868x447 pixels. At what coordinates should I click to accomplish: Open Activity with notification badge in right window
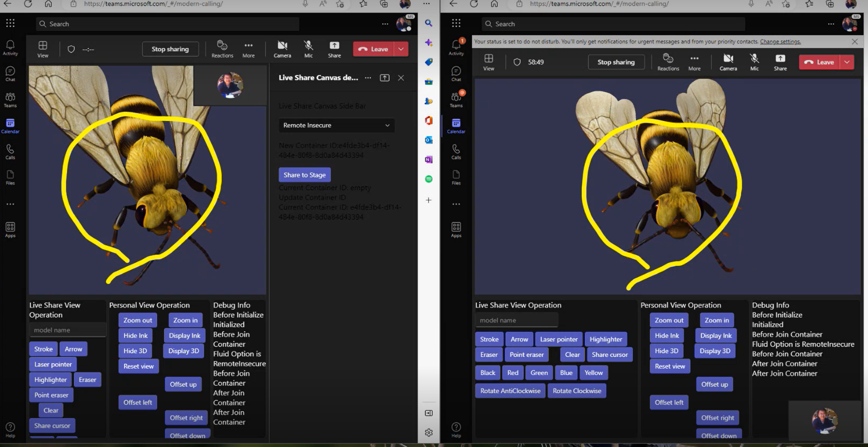(x=456, y=47)
